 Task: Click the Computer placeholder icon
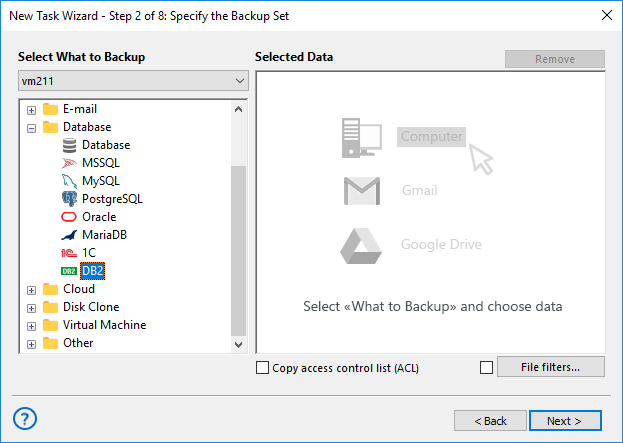coord(362,137)
